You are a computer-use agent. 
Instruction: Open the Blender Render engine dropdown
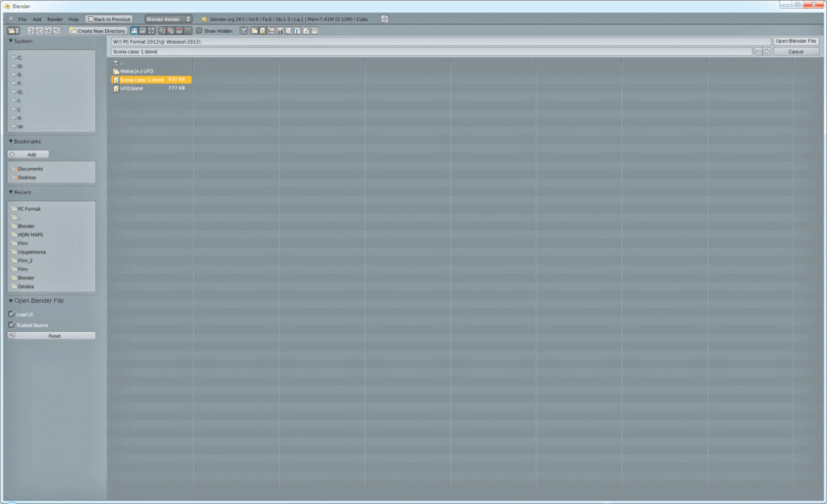pos(168,19)
